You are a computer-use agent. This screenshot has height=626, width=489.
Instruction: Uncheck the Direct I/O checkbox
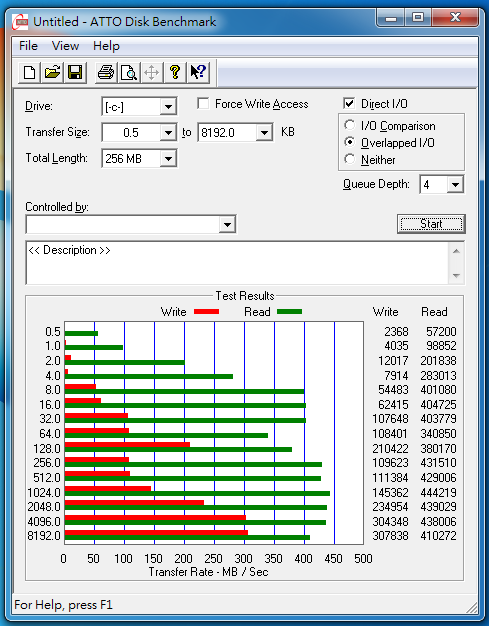click(x=349, y=104)
